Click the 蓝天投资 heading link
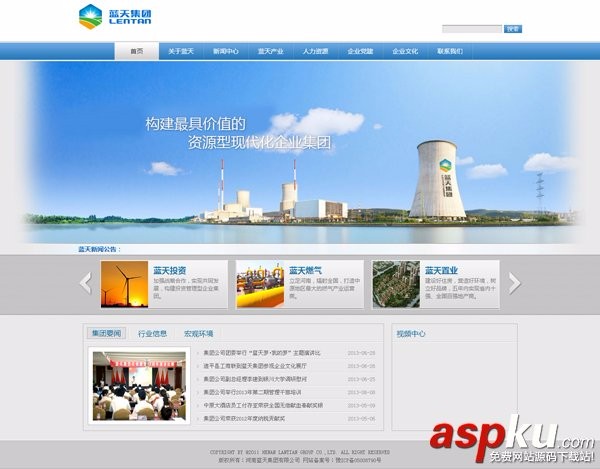Image resolution: width=600 pixels, height=469 pixels. (170, 271)
